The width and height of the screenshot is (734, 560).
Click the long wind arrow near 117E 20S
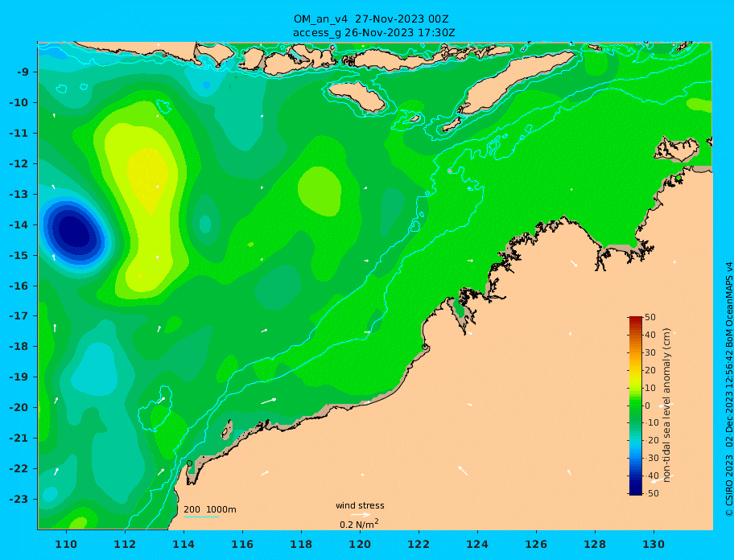(269, 401)
